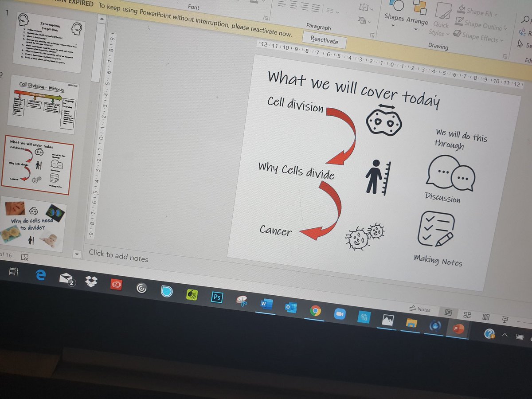Select the Making Notes label on slide
Screen dimensions: 532x399
(x=438, y=260)
